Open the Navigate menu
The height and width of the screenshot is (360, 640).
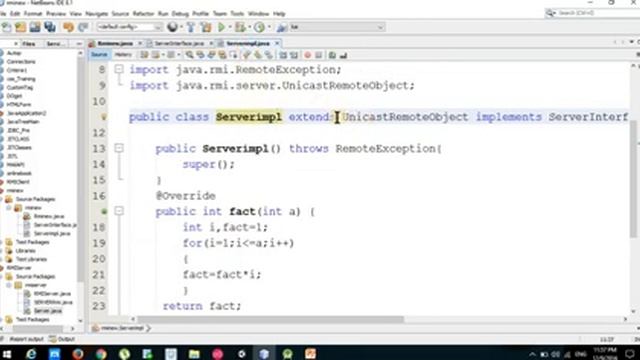pyautogui.click(x=97, y=14)
